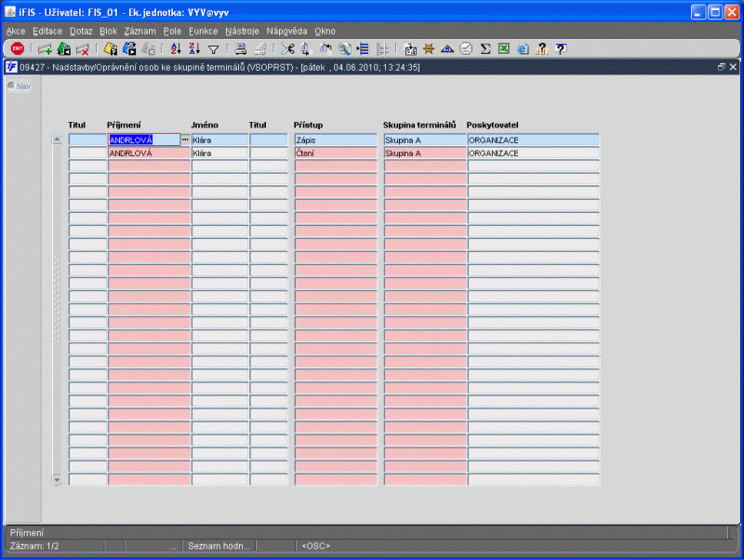This screenshot has width=744, height=560.
Task: Open the Záznam menu
Action: [140, 32]
